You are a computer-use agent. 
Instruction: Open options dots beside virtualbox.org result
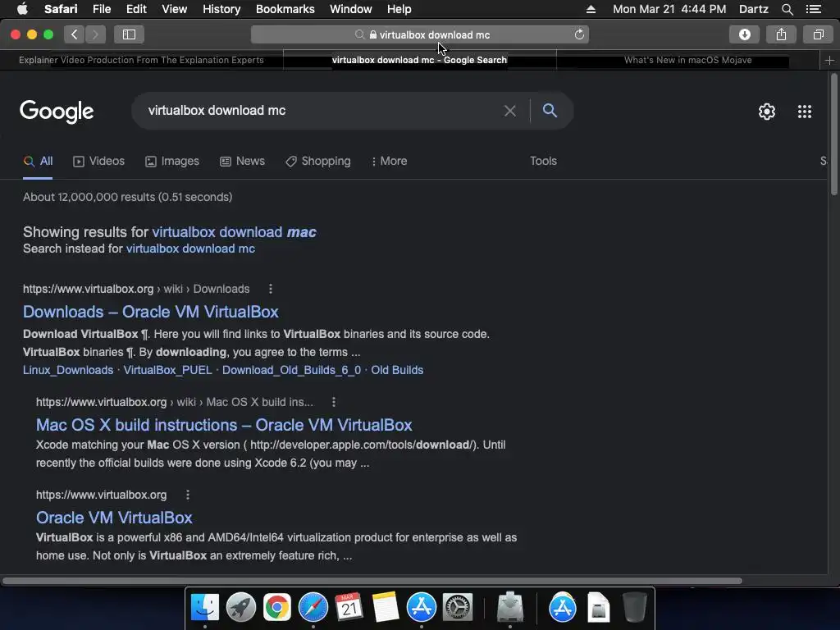[188, 495]
